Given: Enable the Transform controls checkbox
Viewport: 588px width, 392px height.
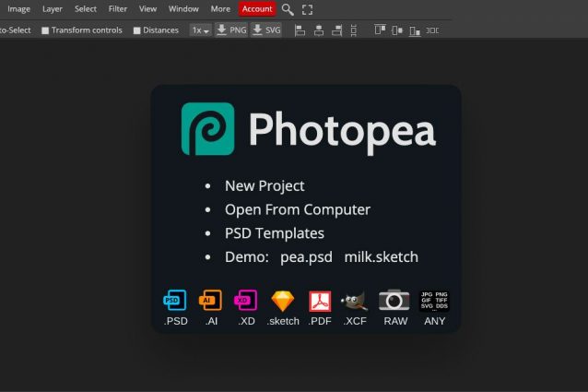Looking at the screenshot, I should [46, 30].
